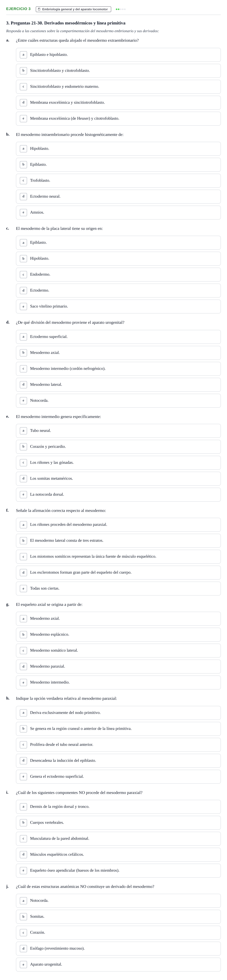Click the green difficulty dots indicator
Image resolution: width=227 pixels, height=980 pixels.
pos(121,9)
